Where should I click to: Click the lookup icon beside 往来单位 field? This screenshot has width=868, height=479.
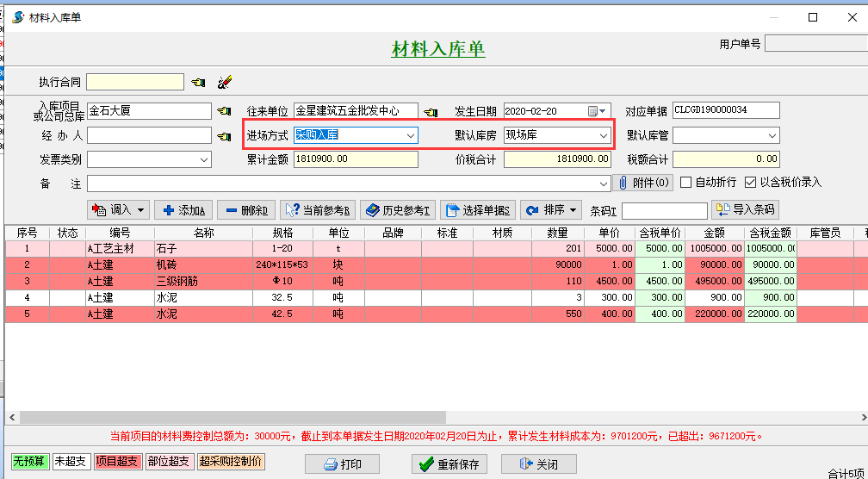[431, 111]
